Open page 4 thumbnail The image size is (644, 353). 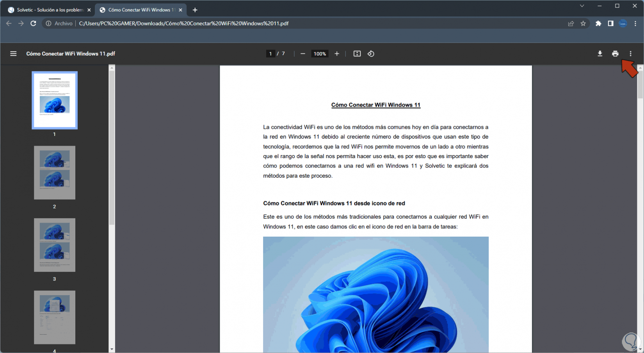click(x=55, y=317)
